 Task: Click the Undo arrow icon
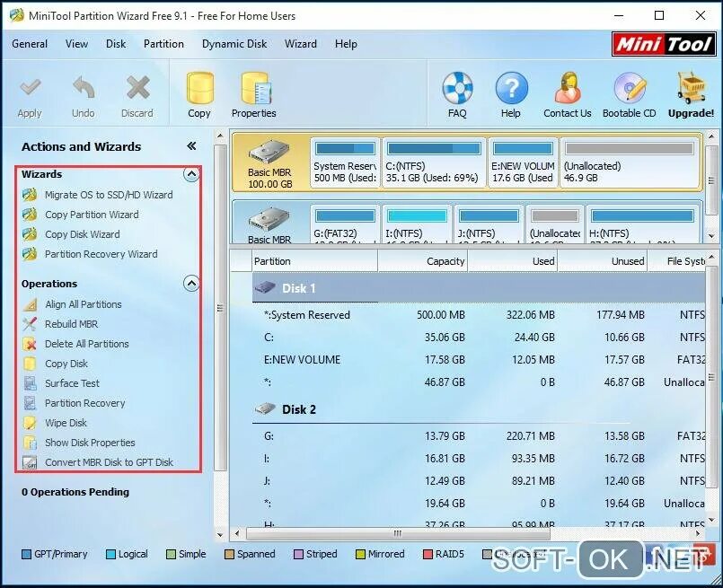coord(84,88)
